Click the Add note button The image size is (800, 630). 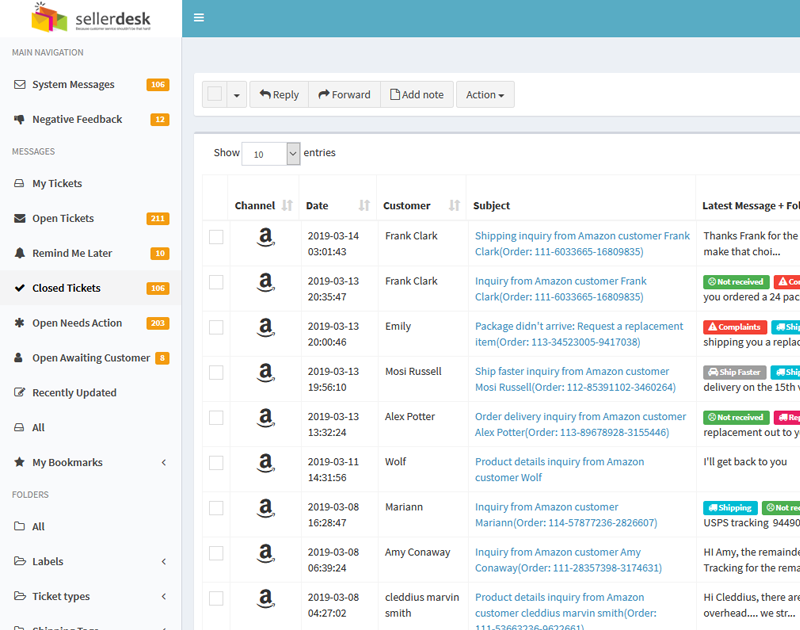pos(416,95)
